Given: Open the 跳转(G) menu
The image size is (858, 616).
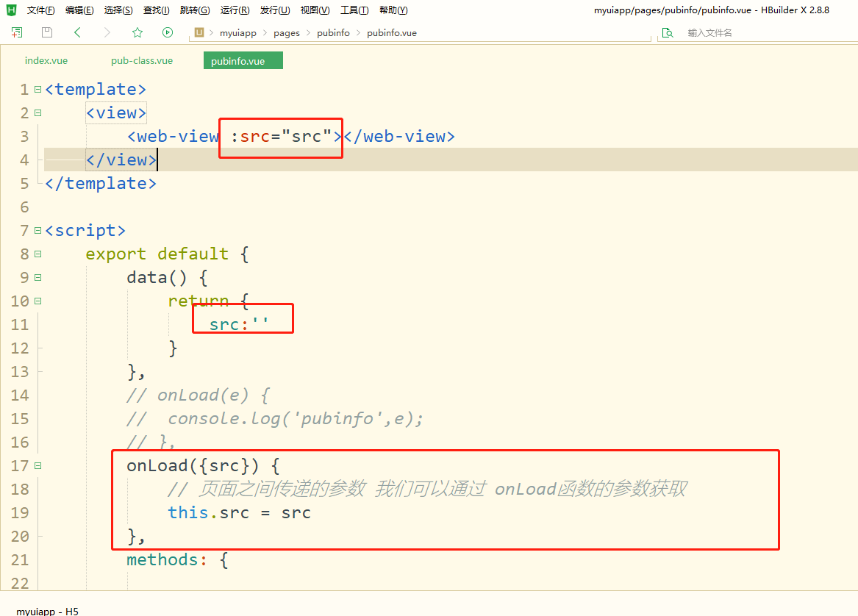Looking at the screenshot, I should click(x=195, y=10).
